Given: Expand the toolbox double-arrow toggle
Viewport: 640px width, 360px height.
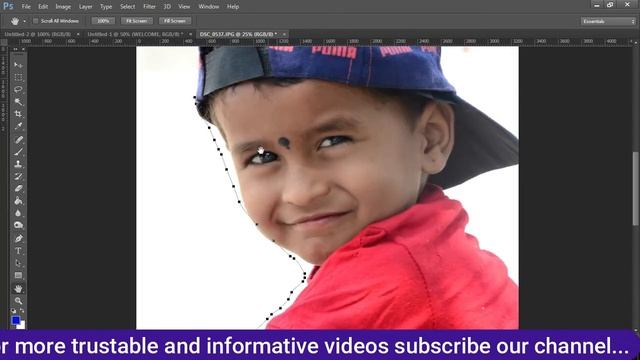Looking at the screenshot, I should pyautogui.click(x=16, y=49).
